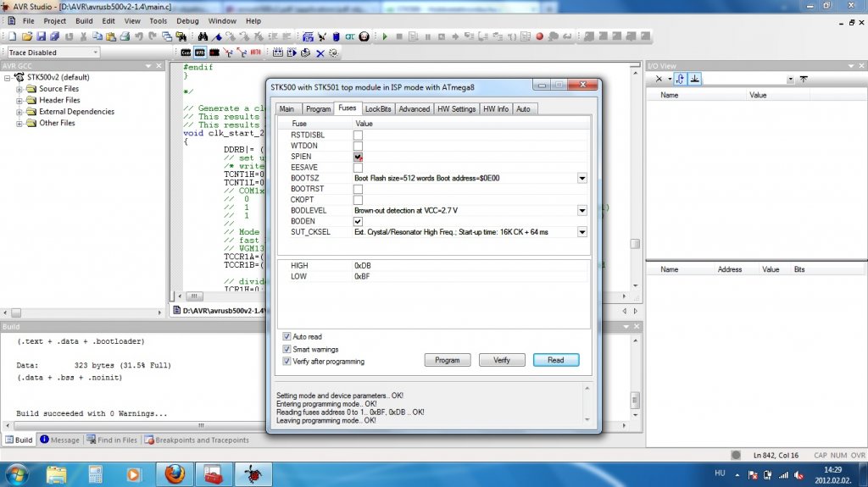The width and height of the screenshot is (868, 487).
Task: Uncheck the Smart warnings option
Action: [287, 349]
